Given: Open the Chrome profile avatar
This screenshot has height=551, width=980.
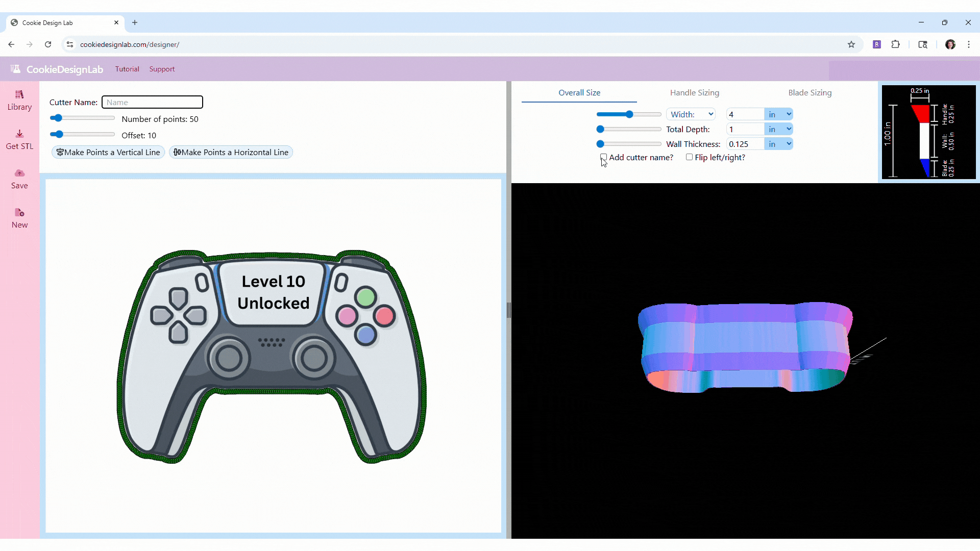Looking at the screenshot, I should click(x=950, y=44).
